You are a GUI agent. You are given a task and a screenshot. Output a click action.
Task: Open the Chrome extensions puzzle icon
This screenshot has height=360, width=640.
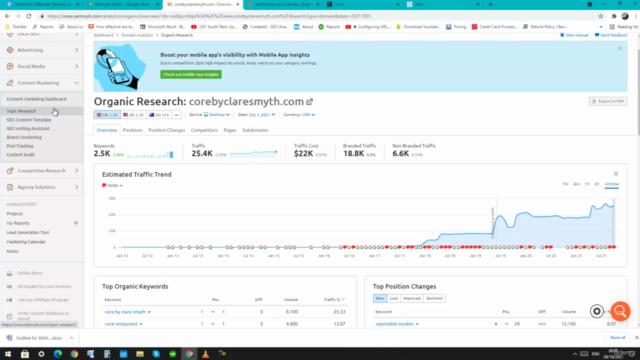tap(613, 16)
